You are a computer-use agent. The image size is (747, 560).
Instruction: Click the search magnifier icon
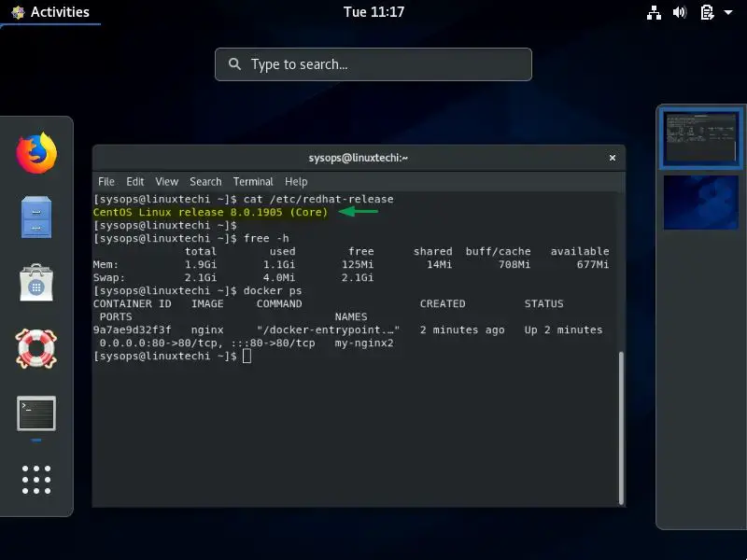[x=234, y=63]
